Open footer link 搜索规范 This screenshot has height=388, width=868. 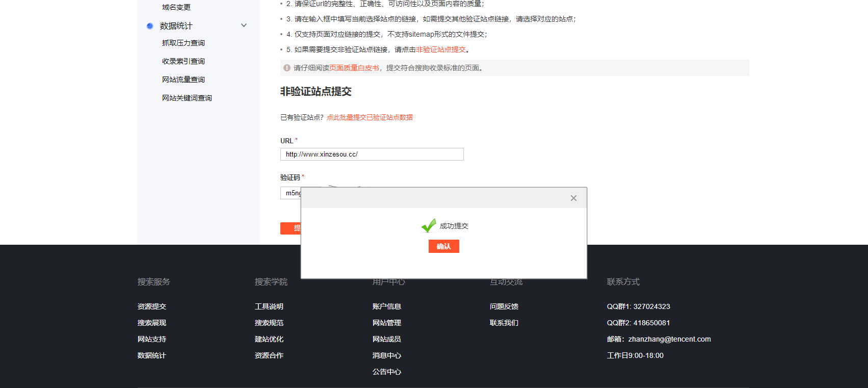pos(269,323)
